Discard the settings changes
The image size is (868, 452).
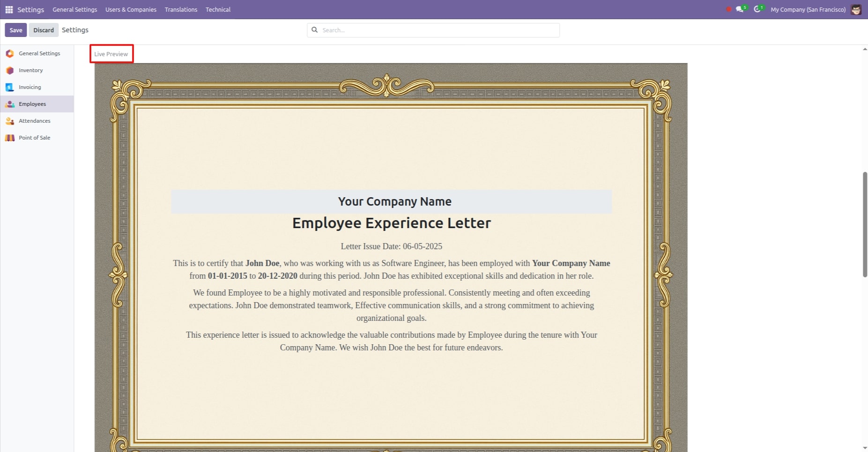coord(43,30)
